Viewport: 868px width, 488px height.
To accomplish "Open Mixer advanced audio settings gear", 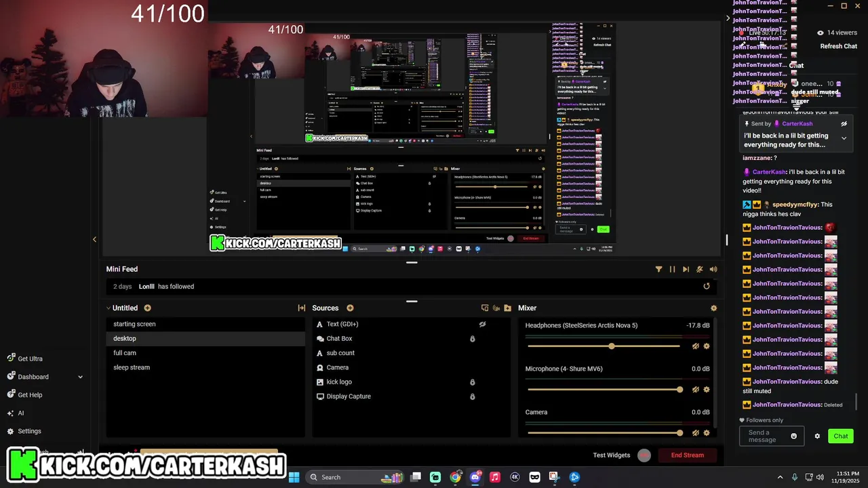I will [x=713, y=308].
